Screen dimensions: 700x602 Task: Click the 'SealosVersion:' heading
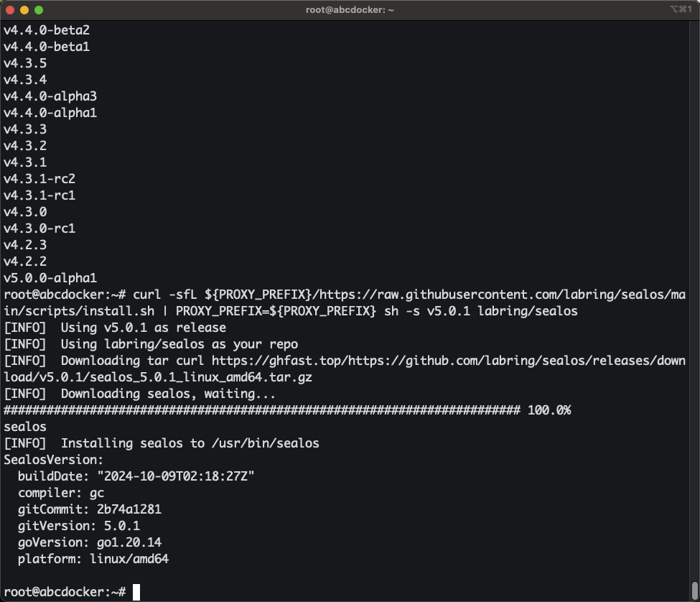click(54, 460)
